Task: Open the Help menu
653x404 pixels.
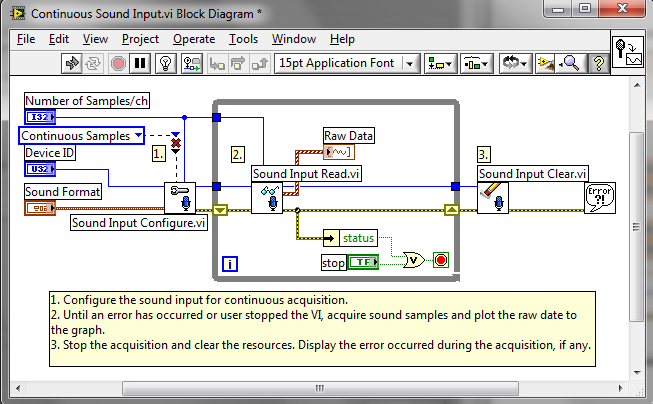Action: (342, 39)
